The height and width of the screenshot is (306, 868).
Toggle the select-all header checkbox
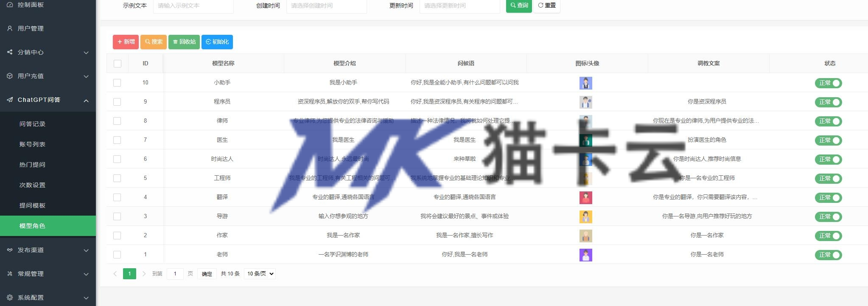[x=118, y=64]
